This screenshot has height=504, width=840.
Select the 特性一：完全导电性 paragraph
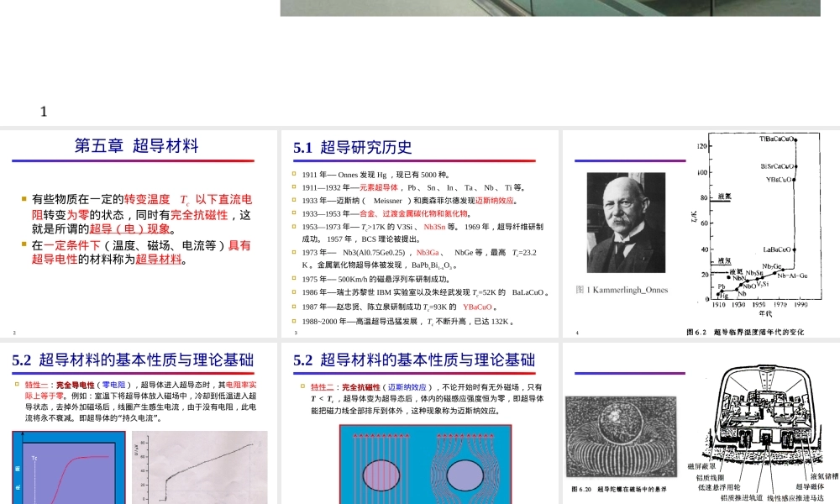pos(140,402)
